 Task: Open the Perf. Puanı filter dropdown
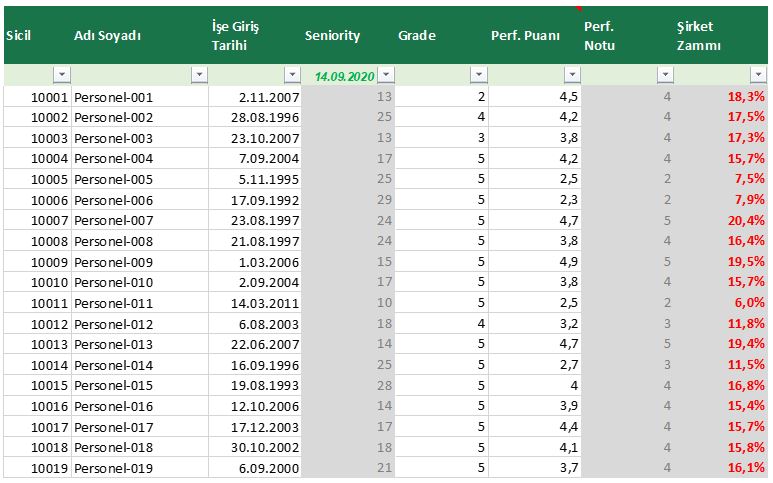pos(572,75)
